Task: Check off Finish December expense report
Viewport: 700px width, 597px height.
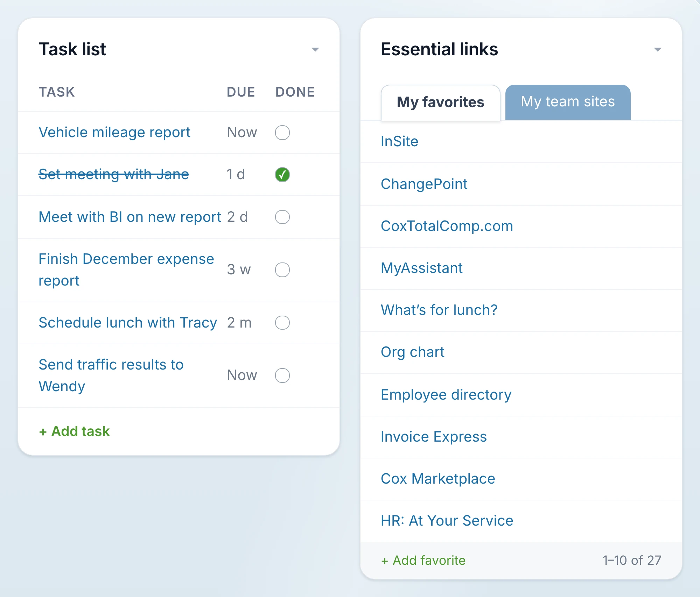Action: [282, 270]
